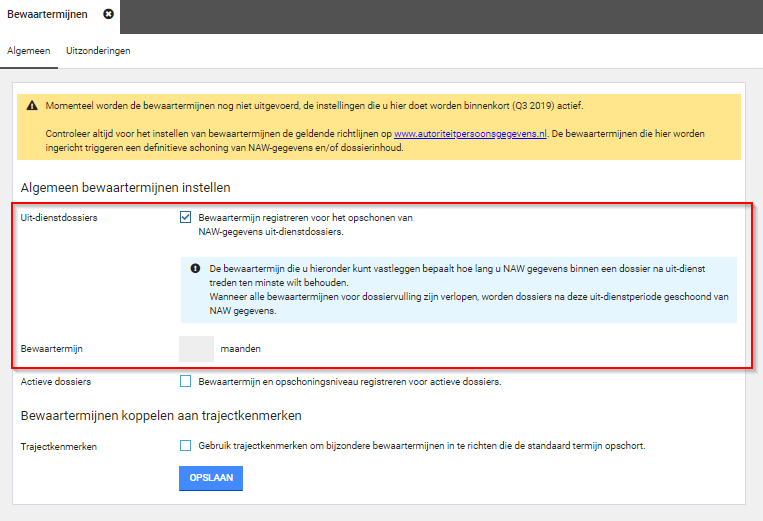Click 'Bewaartermijnen koppelen aan trajectkenmerken' heading
Screen dimensions: 763x521
click(161, 416)
